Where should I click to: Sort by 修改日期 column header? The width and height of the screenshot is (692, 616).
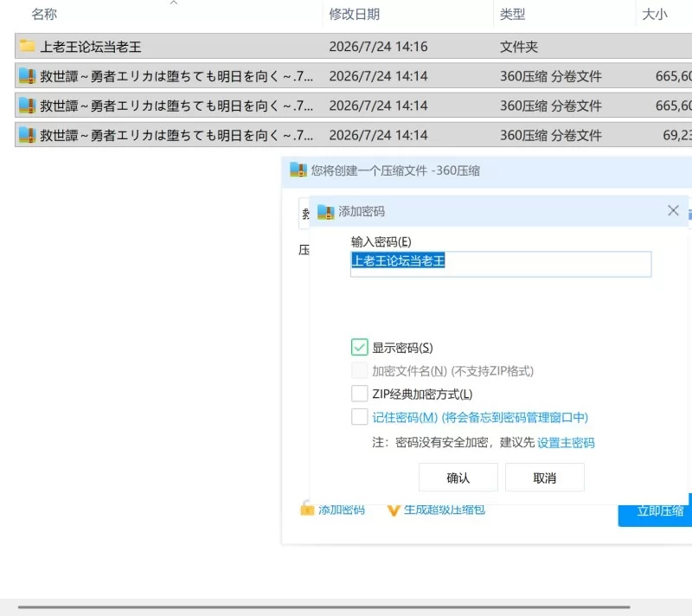(355, 14)
